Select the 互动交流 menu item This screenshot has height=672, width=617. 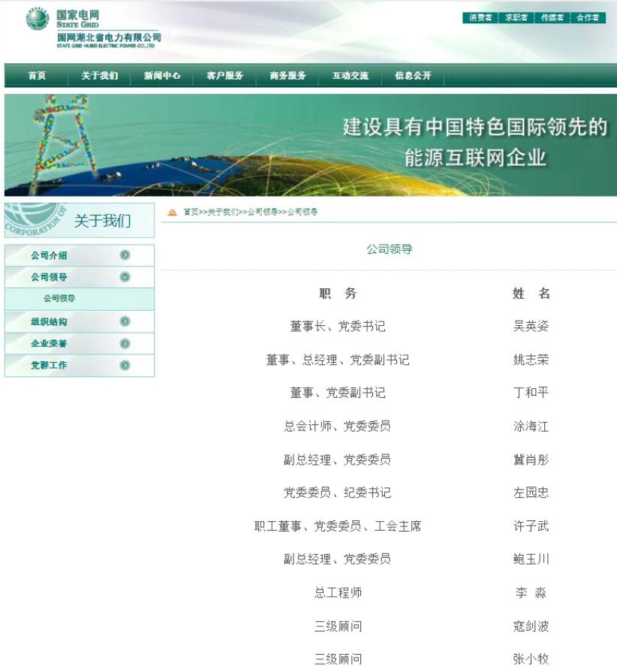point(351,76)
